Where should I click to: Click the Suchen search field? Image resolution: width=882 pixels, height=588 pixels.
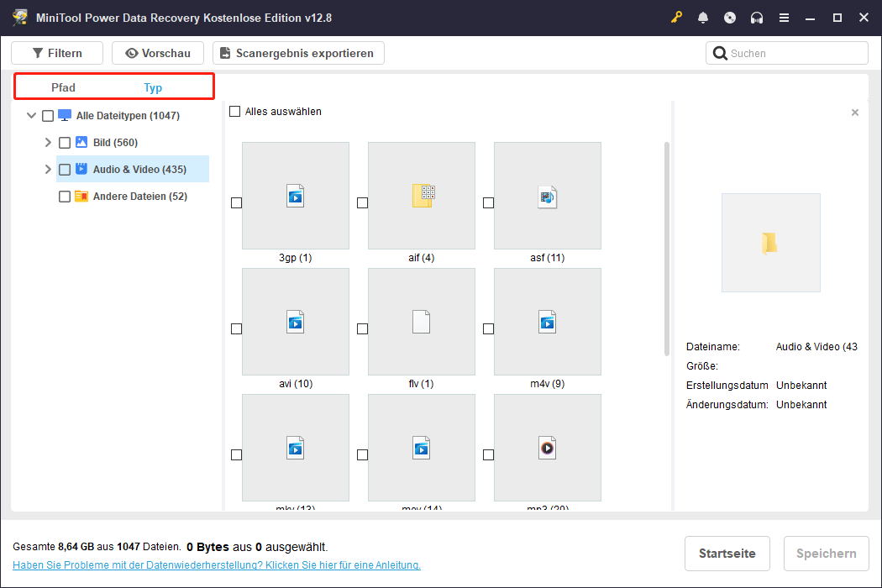point(794,53)
